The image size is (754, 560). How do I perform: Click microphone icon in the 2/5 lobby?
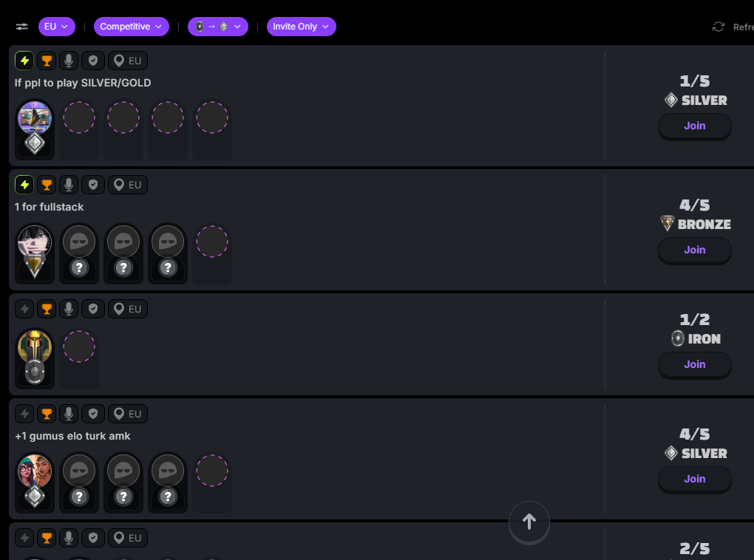click(x=69, y=538)
